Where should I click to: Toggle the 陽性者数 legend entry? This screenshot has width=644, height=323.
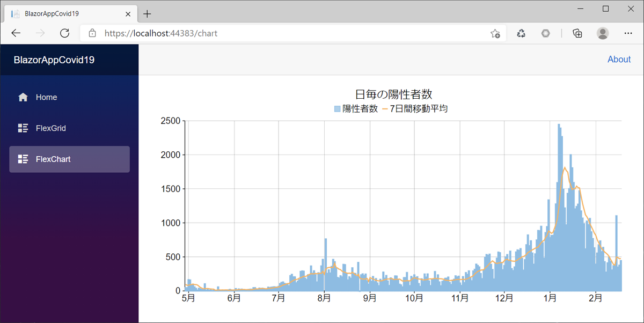356,108
